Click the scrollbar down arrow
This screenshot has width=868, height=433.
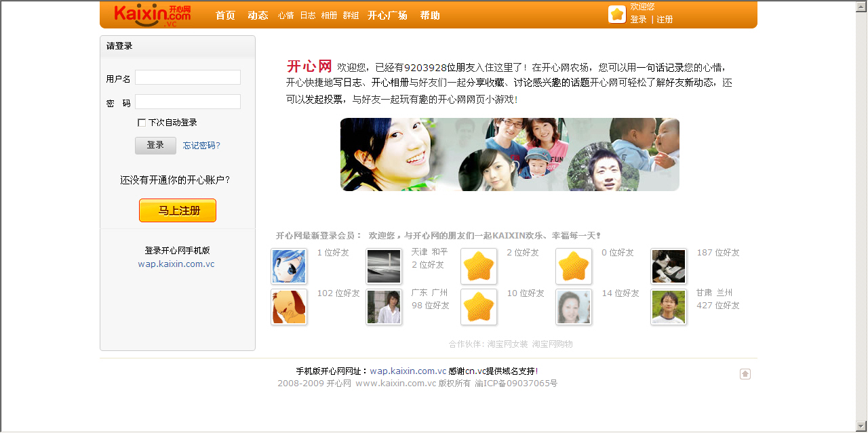coord(862,426)
